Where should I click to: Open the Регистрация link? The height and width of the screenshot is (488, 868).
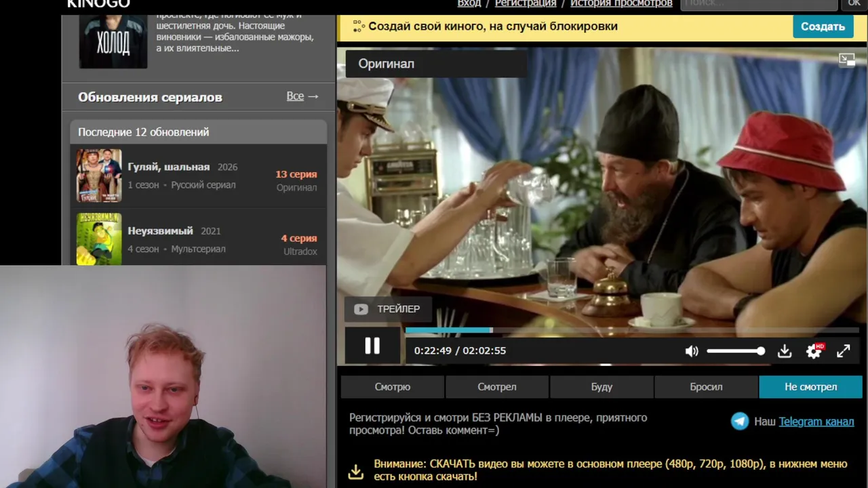pos(526,3)
